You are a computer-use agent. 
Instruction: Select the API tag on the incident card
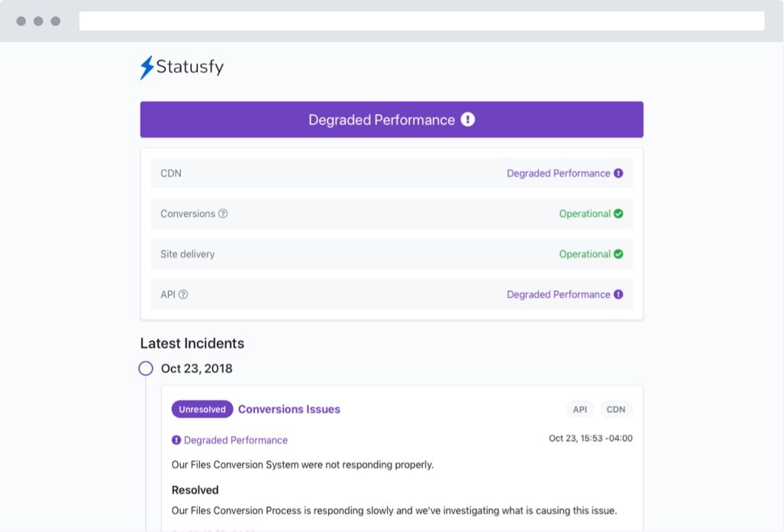[x=580, y=409]
